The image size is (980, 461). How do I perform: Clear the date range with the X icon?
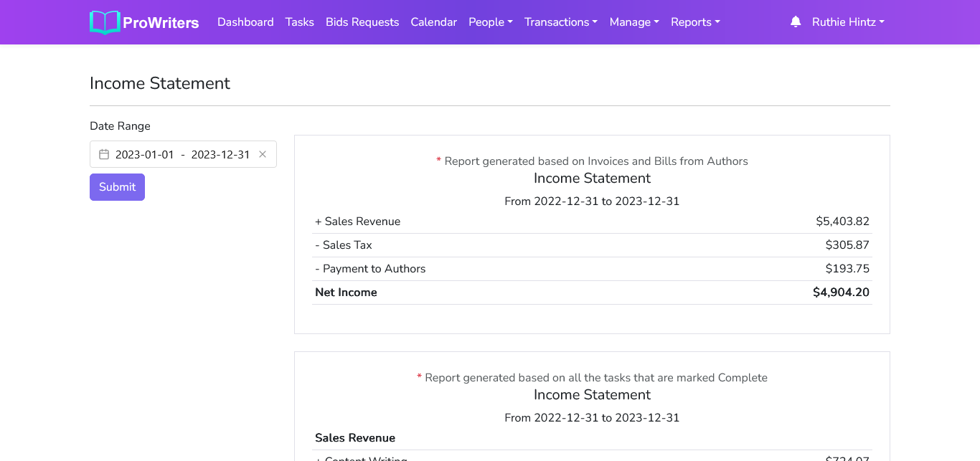click(x=263, y=154)
